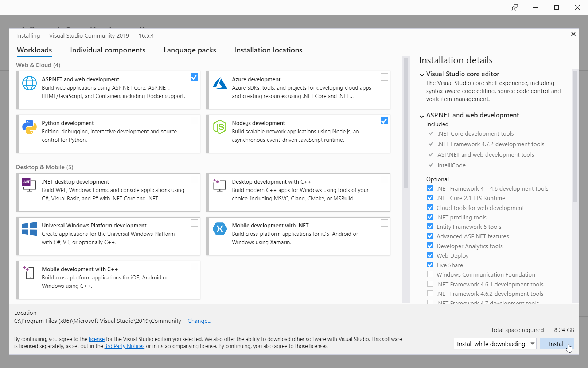Click Change... link for install location

point(199,321)
